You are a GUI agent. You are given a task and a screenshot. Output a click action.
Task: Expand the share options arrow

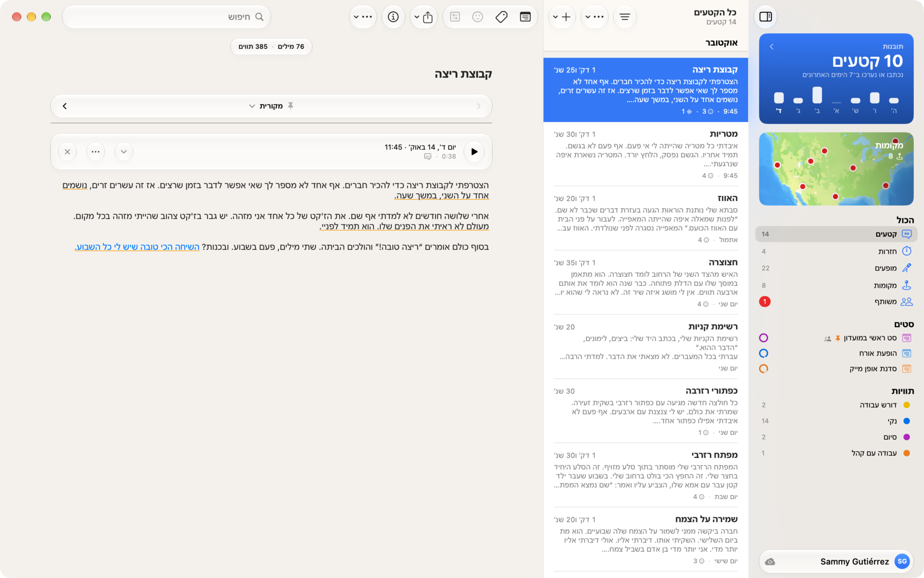416,17
